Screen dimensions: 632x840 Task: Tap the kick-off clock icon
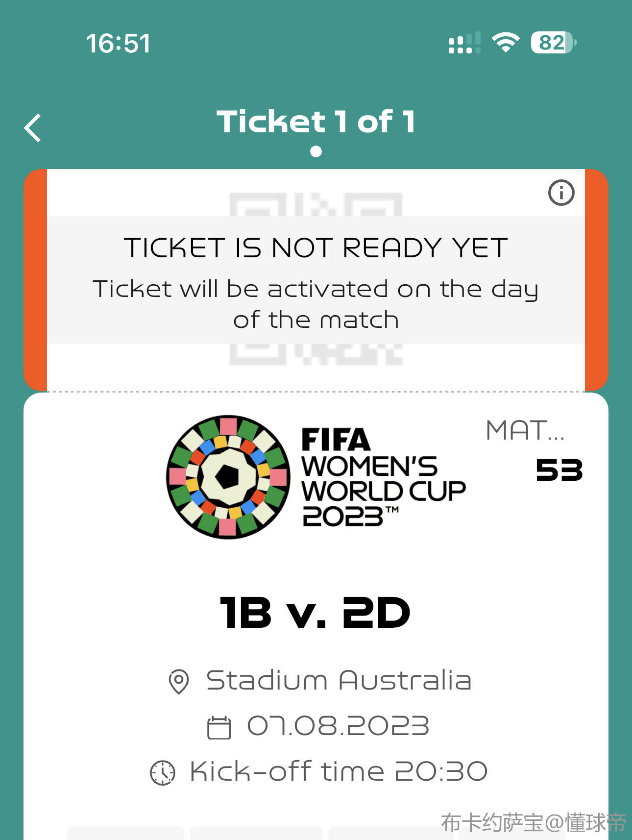[x=163, y=773]
